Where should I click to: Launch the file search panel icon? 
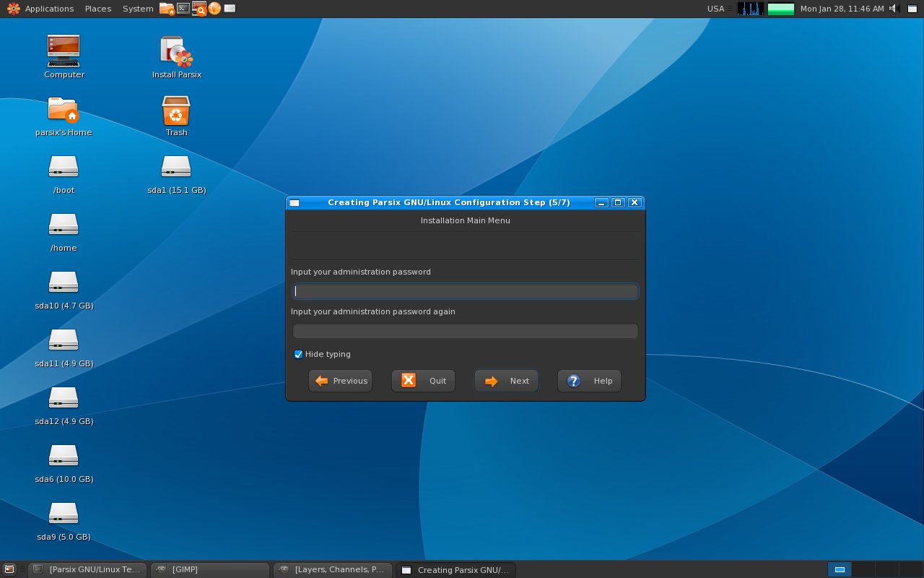(x=199, y=9)
